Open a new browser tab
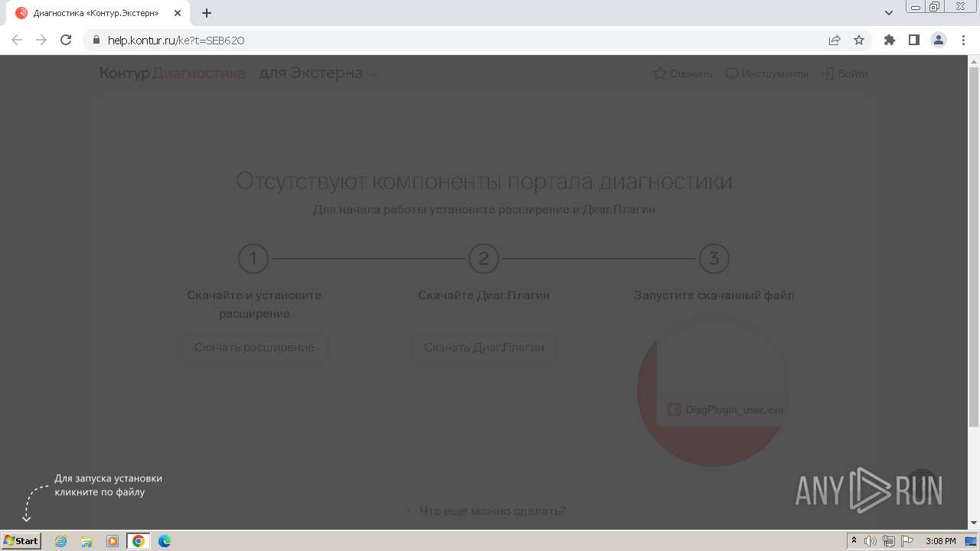 207,13
